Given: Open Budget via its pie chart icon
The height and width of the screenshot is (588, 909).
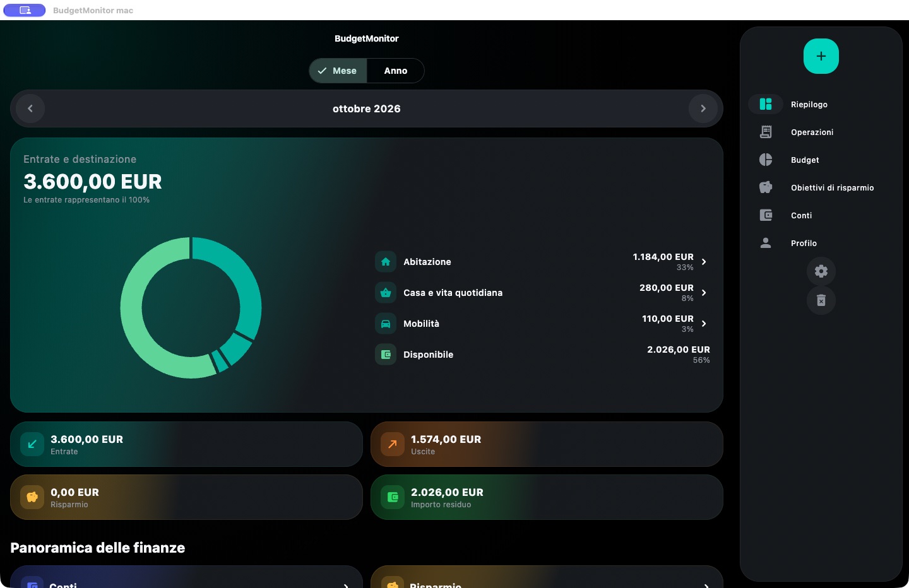Looking at the screenshot, I should pyautogui.click(x=766, y=160).
